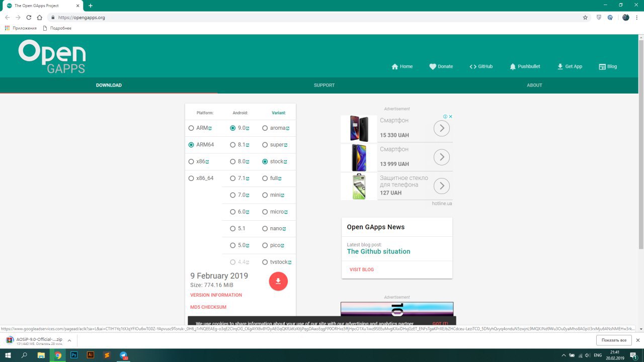Choose Android 8.1 radio button

click(232, 145)
